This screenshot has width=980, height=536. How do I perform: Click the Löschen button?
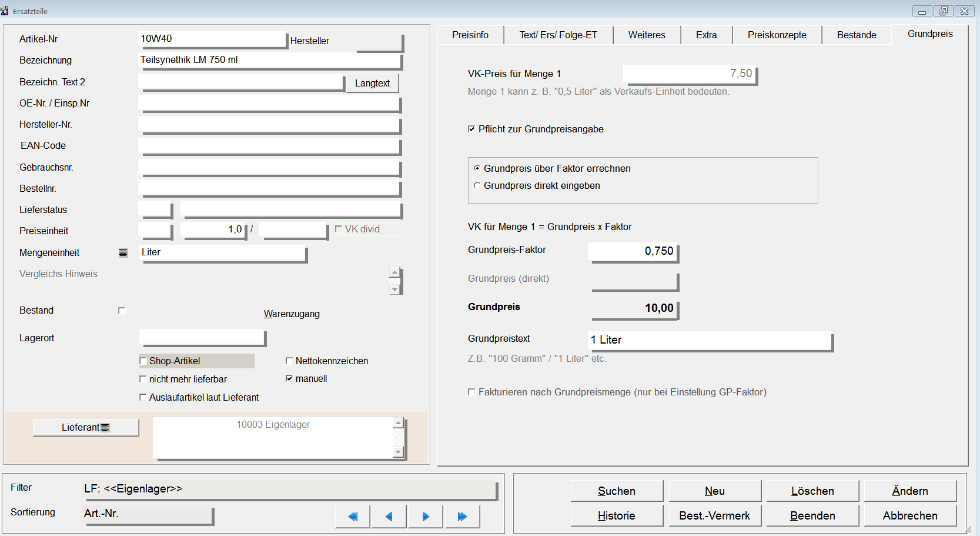click(812, 491)
